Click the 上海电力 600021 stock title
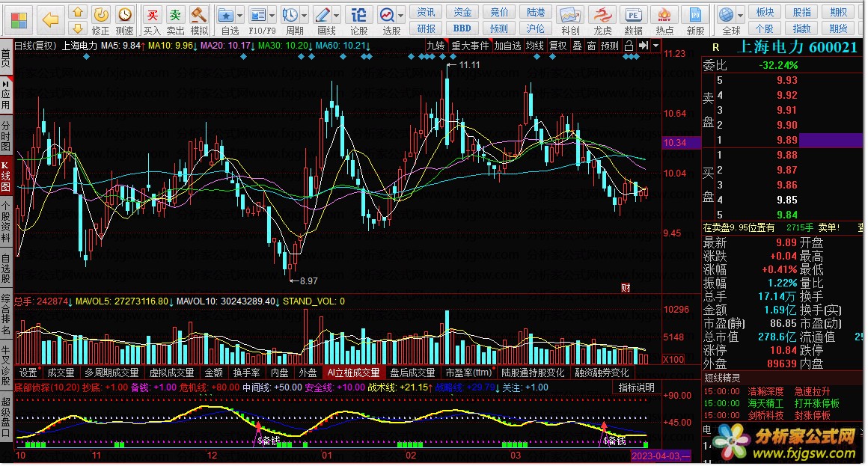The width and height of the screenshot is (868, 466). pos(797,48)
